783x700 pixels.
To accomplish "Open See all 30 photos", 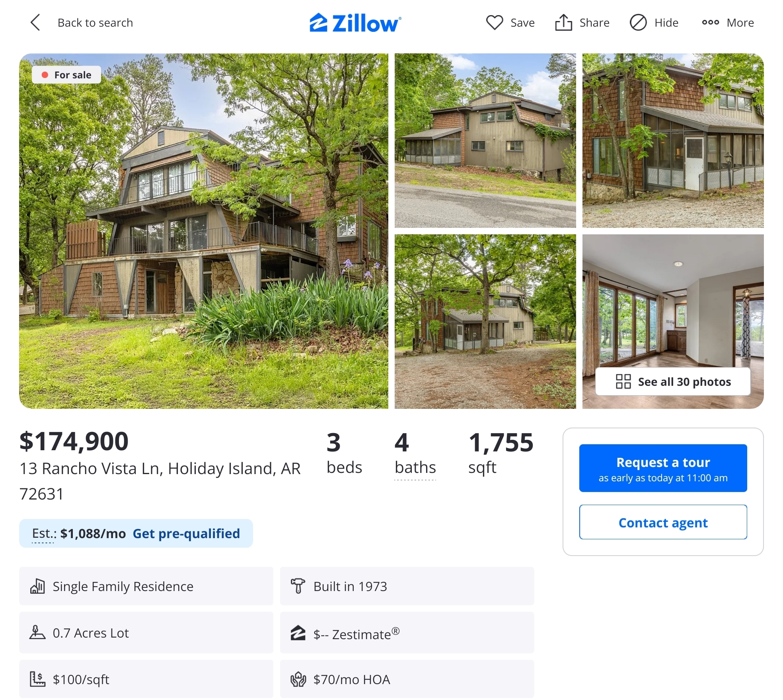I will point(673,381).
